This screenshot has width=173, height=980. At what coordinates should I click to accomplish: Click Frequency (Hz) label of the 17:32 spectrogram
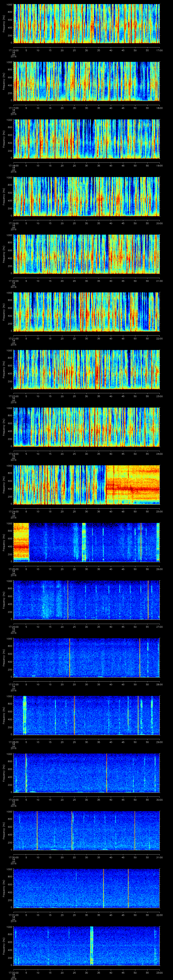(3, 945)
